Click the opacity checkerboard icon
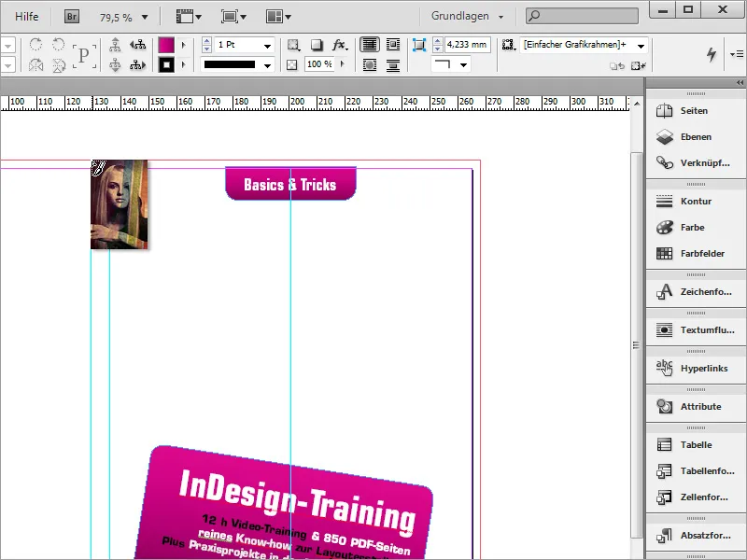This screenshot has height=560, width=747. pos(292,64)
